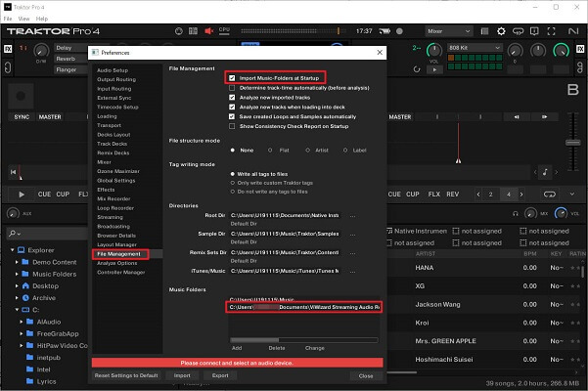The image size is (588, 391).
Task: Click the deck B loop icon
Action: point(550,194)
